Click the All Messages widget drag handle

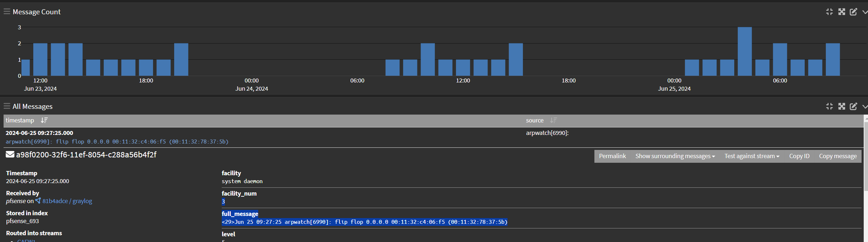click(6, 106)
